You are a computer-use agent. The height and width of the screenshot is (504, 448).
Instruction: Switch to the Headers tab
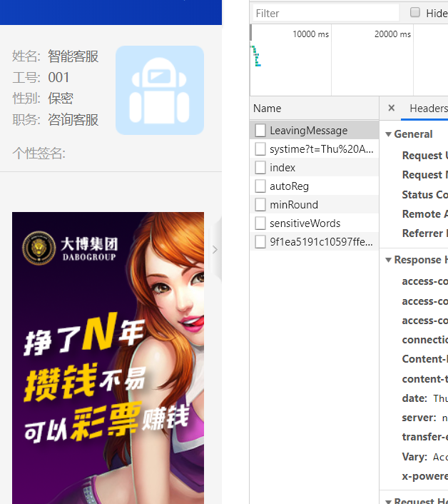coord(428,109)
